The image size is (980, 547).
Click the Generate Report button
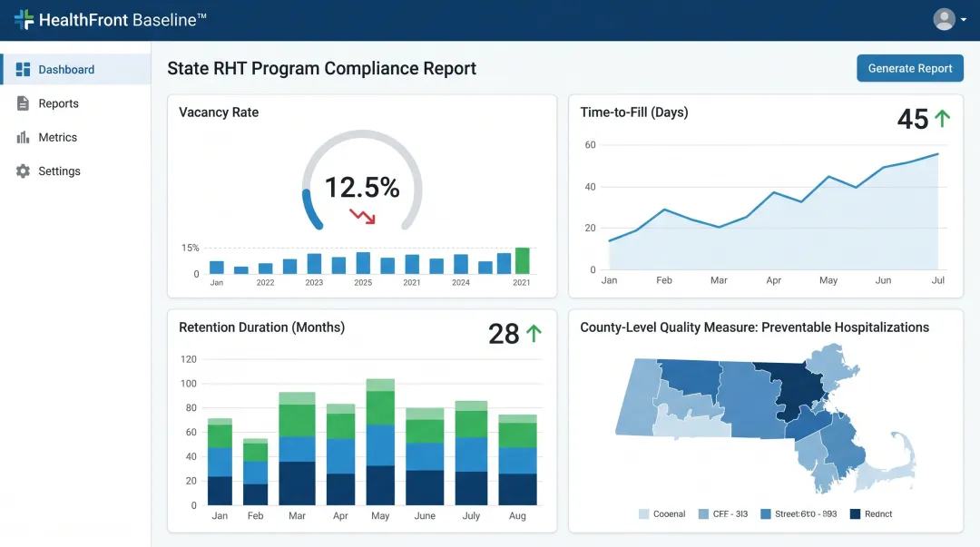click(909, 68)
